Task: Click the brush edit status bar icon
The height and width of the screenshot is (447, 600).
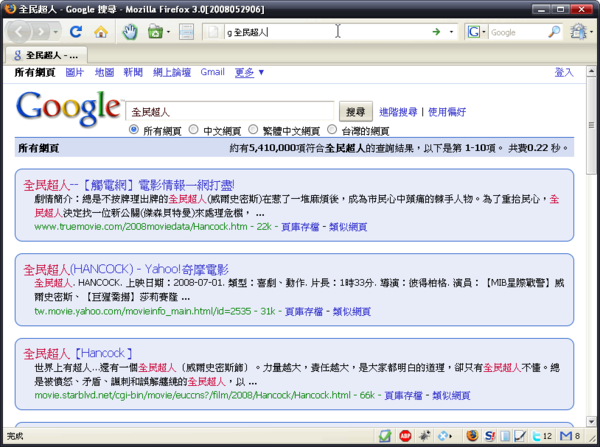Action: pos(520,436)
